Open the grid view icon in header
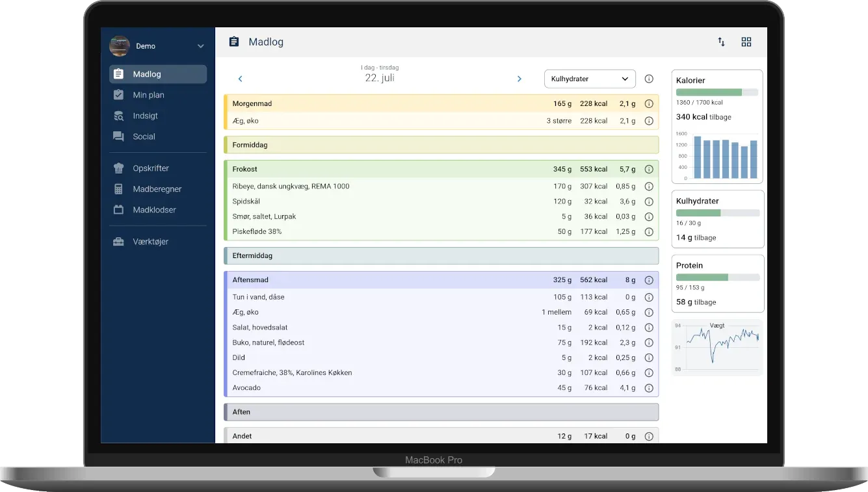Screen dimensions: 868x492 coord(746,42)
